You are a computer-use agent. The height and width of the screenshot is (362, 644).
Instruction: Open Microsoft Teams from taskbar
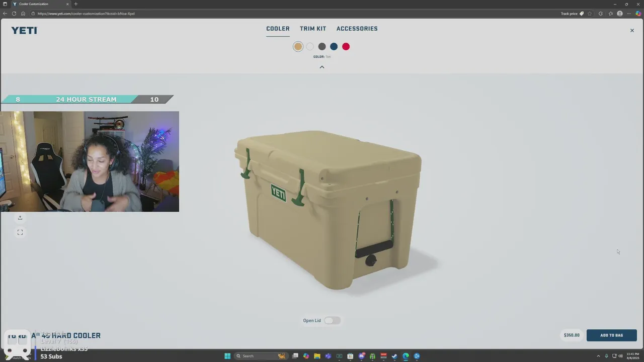[328, 356]
